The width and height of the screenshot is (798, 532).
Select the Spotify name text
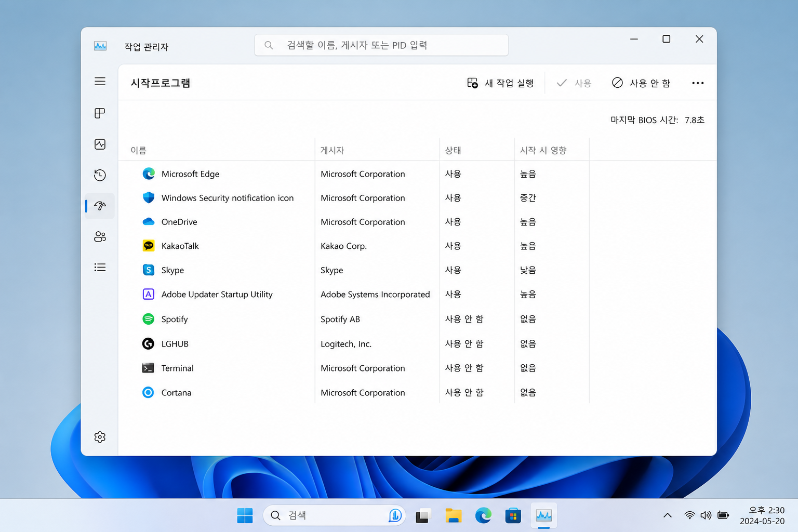tap(175, 319)
